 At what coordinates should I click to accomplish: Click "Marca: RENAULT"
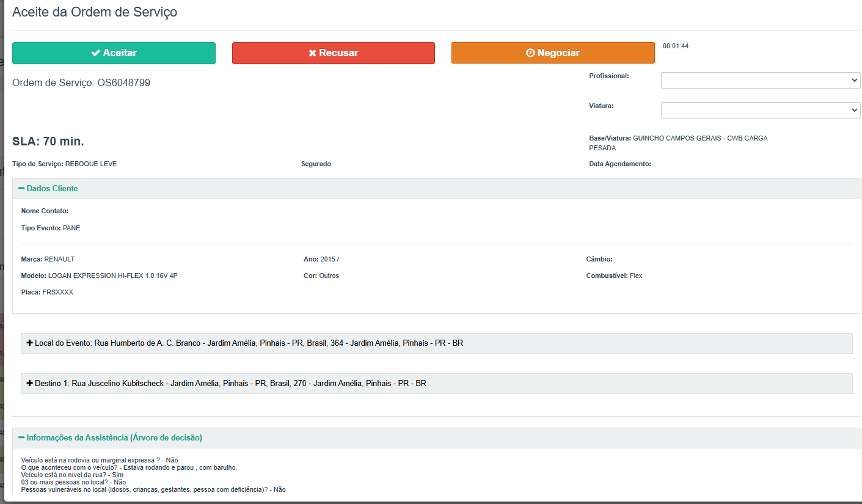click(x=48, y=260)
